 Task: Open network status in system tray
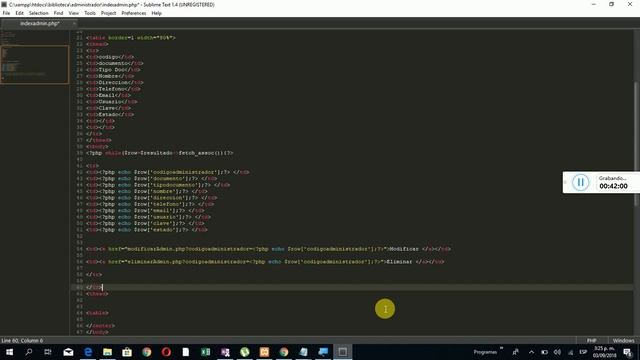[570, 352]
